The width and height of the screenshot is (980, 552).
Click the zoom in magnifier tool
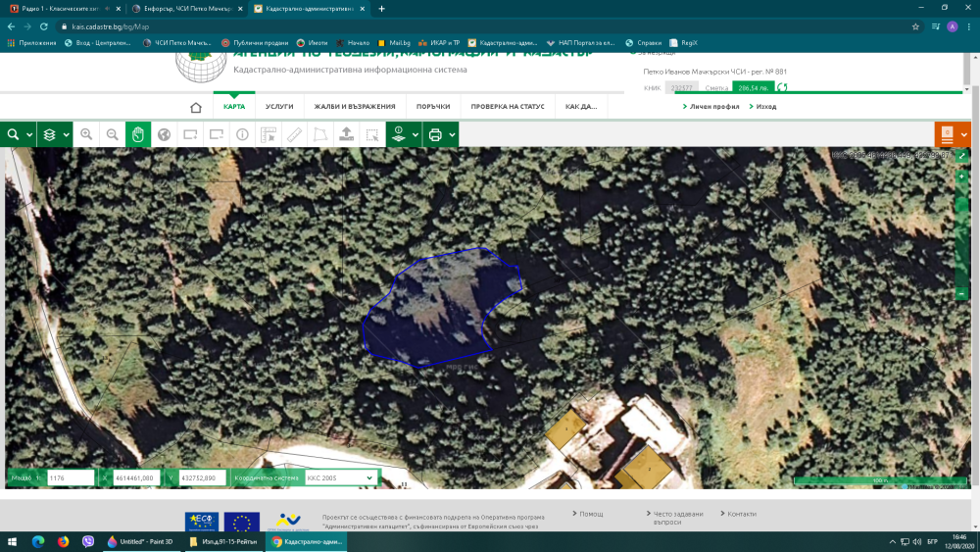click(86, 134)
